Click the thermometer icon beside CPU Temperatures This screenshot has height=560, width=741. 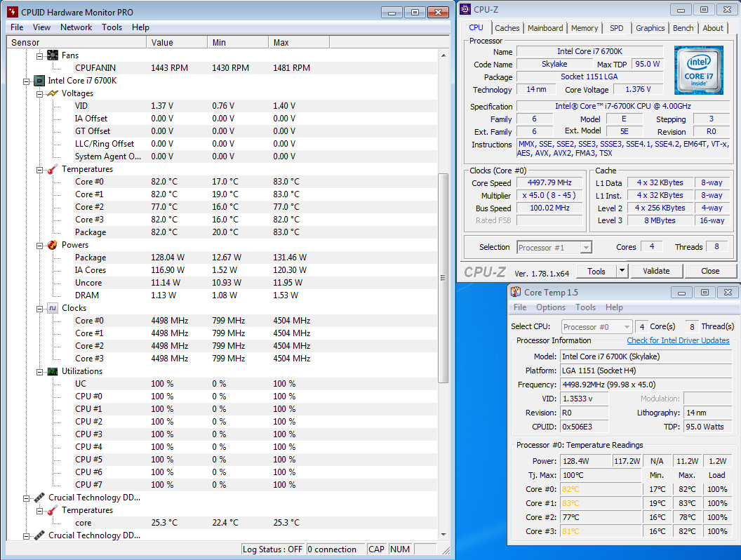pos(53,169)
